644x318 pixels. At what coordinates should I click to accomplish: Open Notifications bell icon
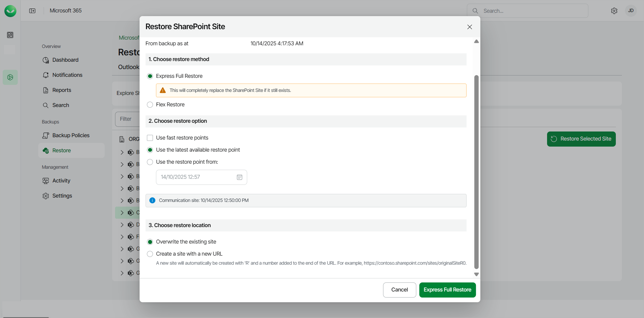click(46, 75)
